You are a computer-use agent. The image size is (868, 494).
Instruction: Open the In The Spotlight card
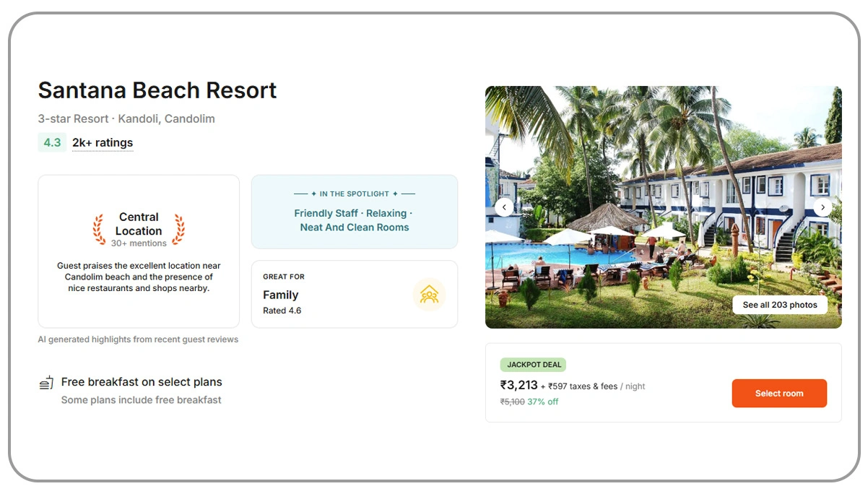tap(354, 212)
